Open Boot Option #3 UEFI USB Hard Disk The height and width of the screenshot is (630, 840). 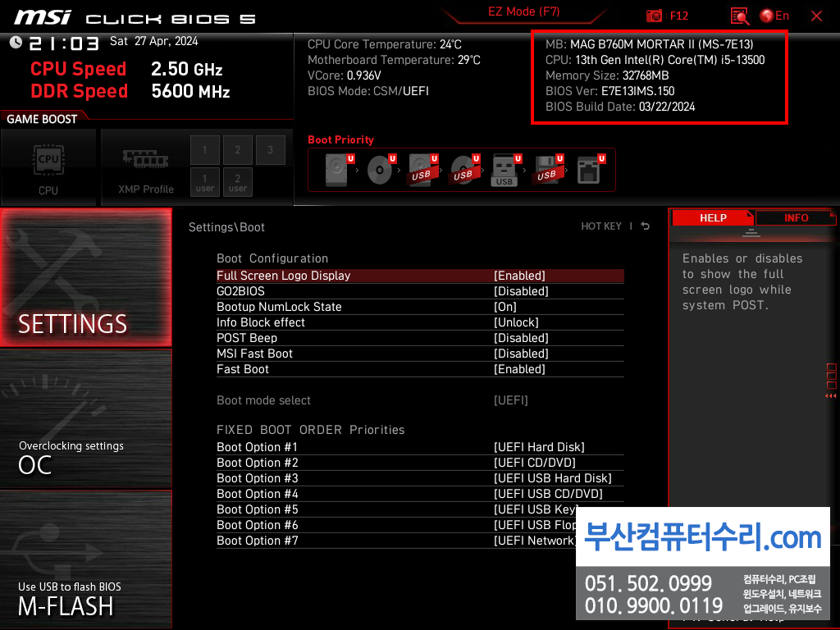click(420, 478)
